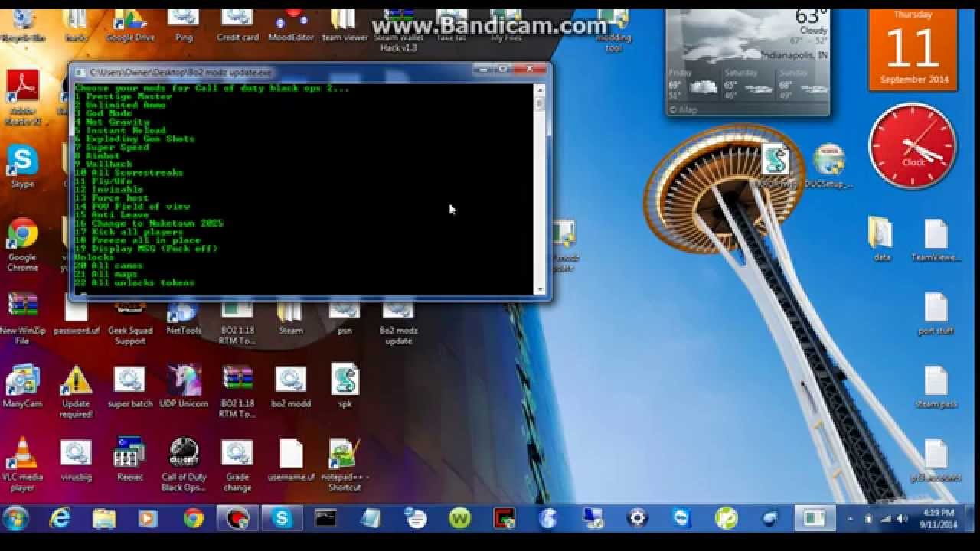Viewport: 980px width, 551px height.
Task: Open the notepad++ Shortcut icon
Action: click(x=345, y=465)
